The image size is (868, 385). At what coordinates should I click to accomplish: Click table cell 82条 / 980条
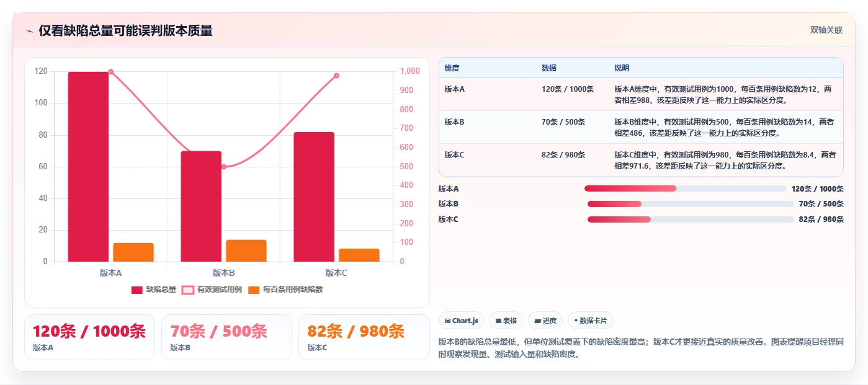point(563,155)
